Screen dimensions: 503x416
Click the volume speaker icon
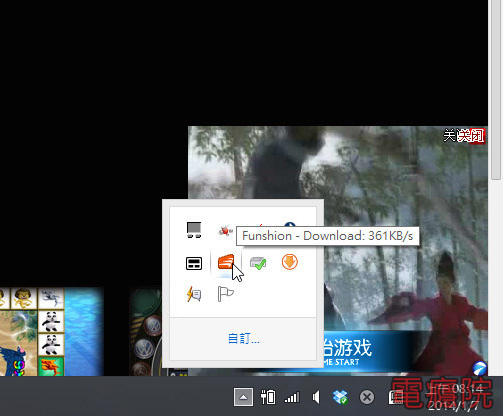[316, 397]
